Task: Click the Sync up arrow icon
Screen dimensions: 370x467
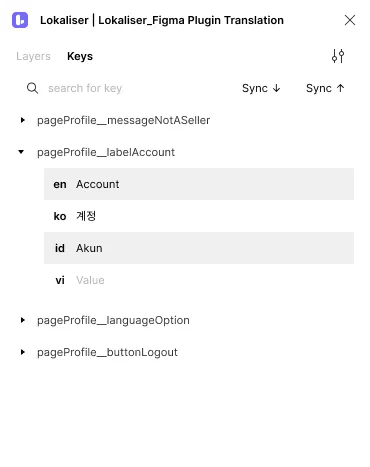Action: tap(340, 88)
